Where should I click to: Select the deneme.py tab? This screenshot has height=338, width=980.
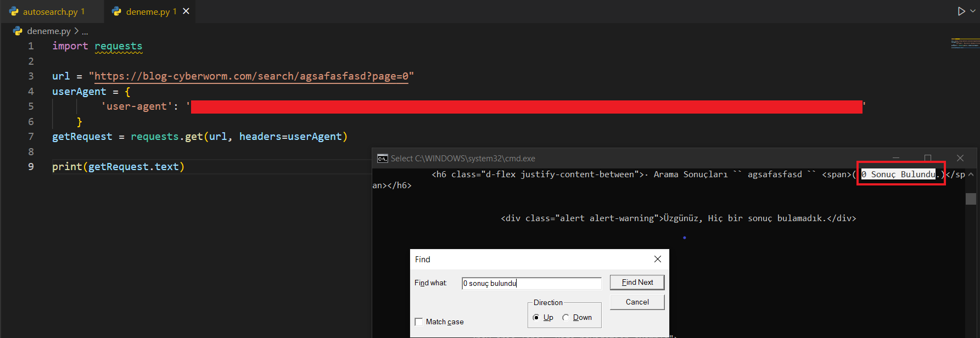145,12
